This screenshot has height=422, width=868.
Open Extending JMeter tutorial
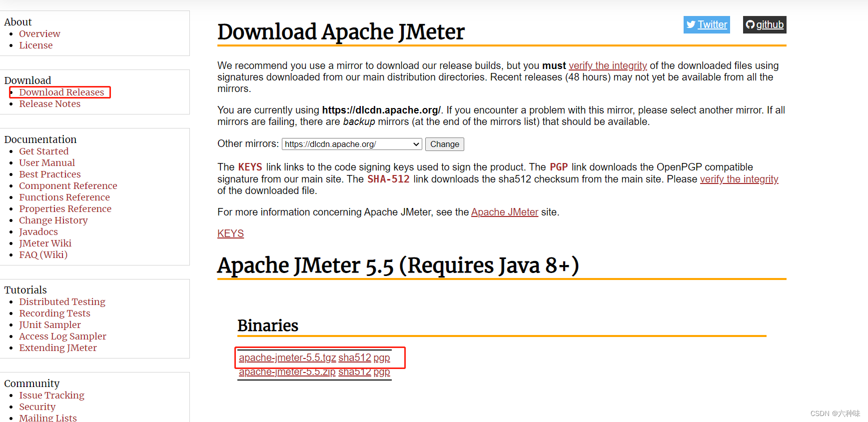click(x=58, y=347)
